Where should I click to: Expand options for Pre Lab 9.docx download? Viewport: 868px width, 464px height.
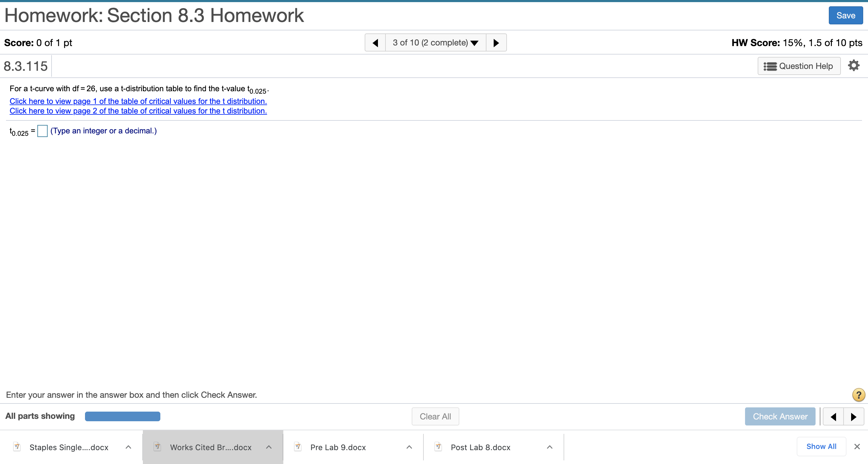coord(409,447)
